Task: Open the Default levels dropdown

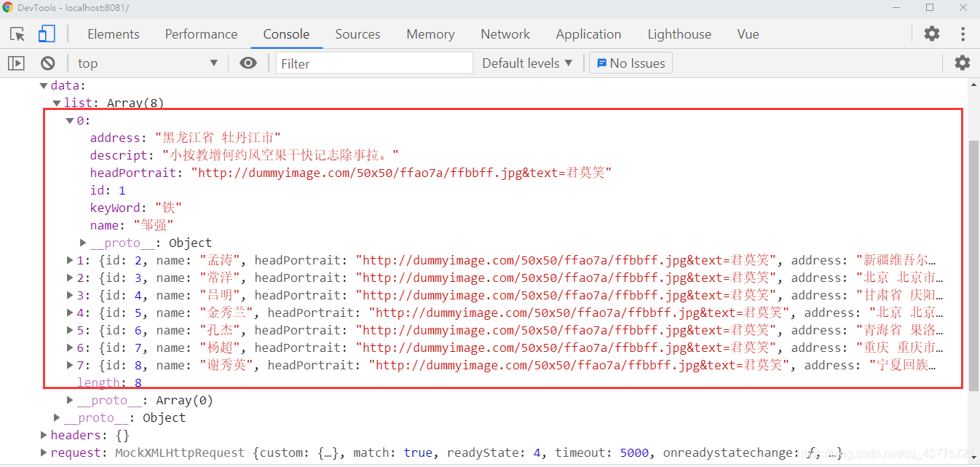Action: [527, 63]
